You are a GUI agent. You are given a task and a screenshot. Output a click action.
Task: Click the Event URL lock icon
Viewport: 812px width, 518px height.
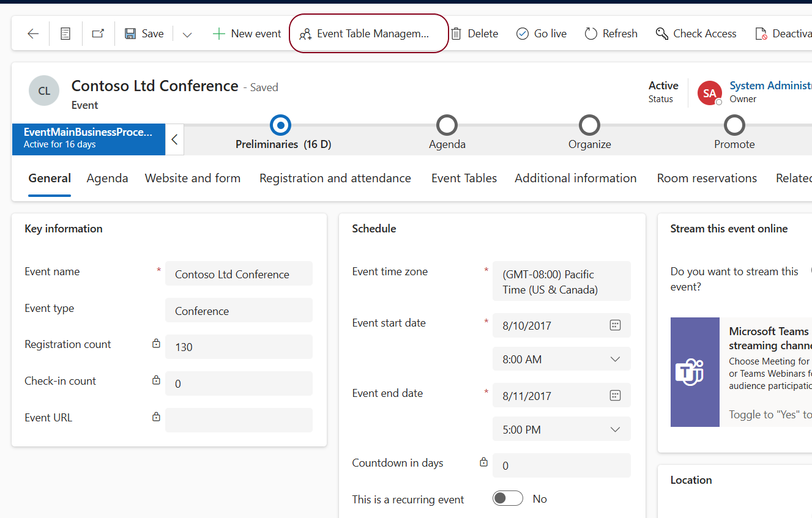(156, 417)
